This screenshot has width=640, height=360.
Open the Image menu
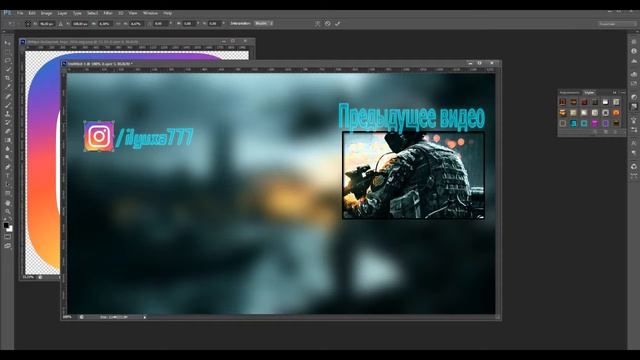tap(46, 13)
